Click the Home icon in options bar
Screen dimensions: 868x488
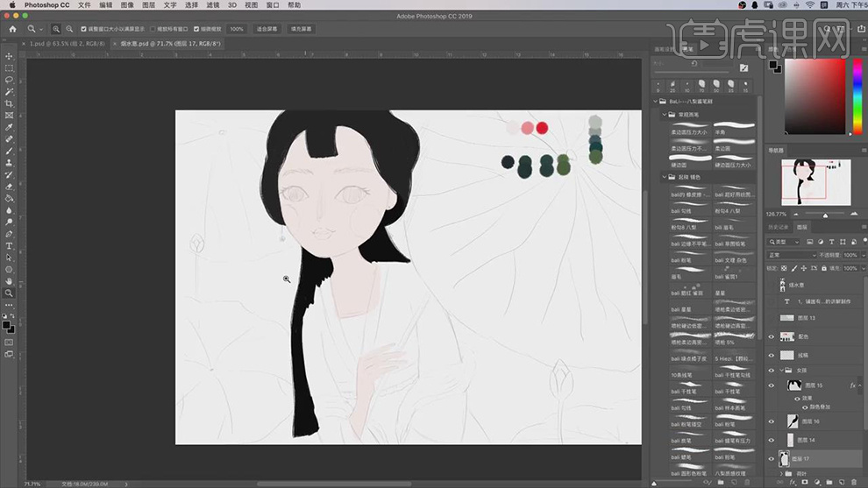(x=13, y=29)
